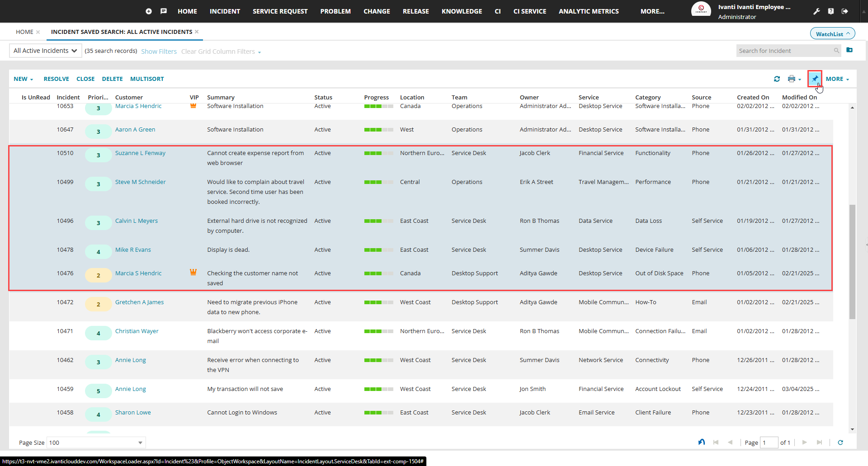Click the printer icon in grid toolbar
The width and height of the screenshot is (868, 466).
pyautogui.click(x=792, y=79)
